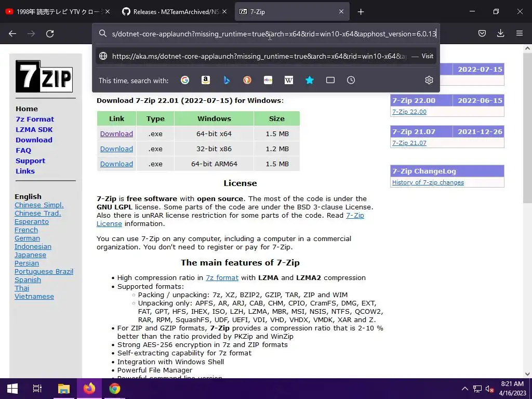Switch language to Esperanto
This screenshot has width=532, height=399.
[32, 221]
